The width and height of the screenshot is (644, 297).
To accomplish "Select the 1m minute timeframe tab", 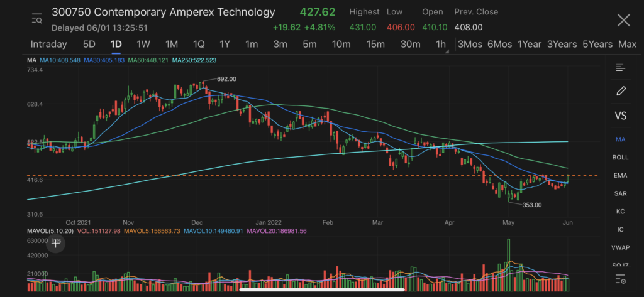I will click(252, 45).
